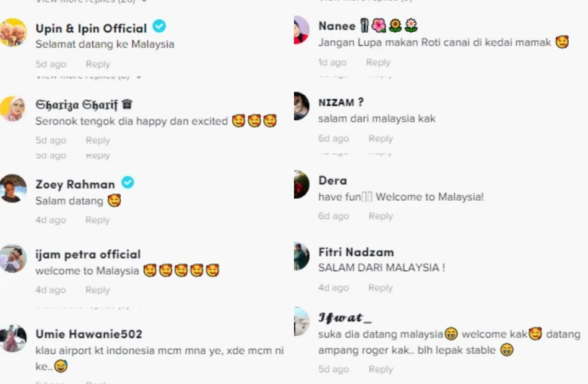The width and height of the screenshot is (588, 384).
Task: Open Fitri Nadzam username link
Action: pos(357,252)
